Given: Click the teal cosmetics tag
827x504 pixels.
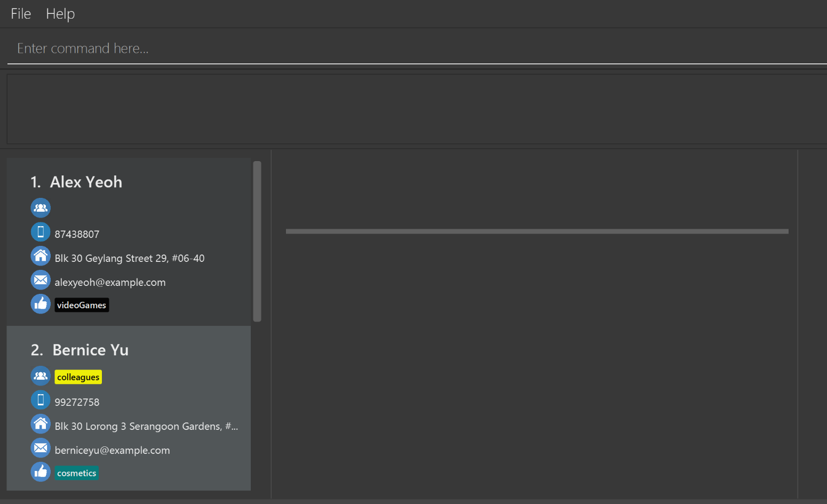Looking at the screenshot, I should tap(77, 473).
